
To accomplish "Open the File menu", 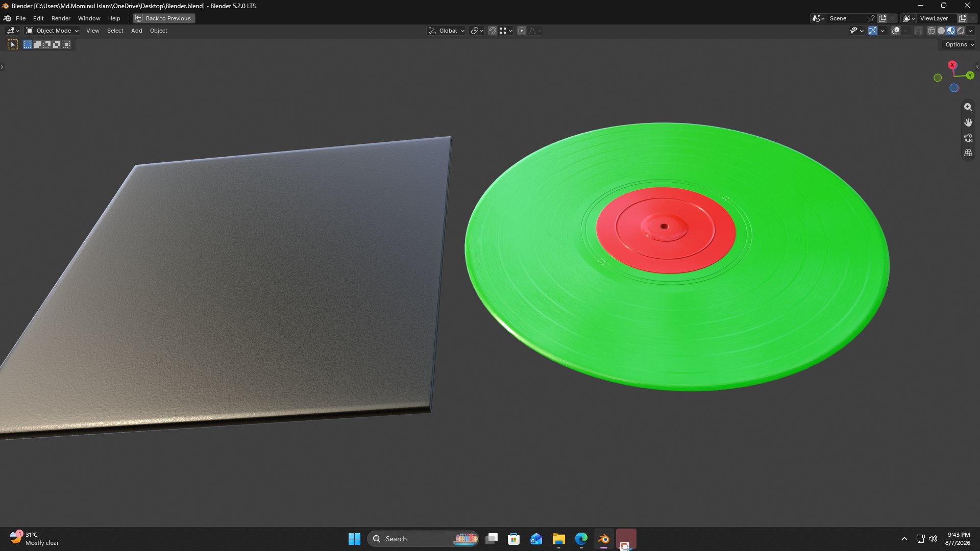I will click(20, 18).
